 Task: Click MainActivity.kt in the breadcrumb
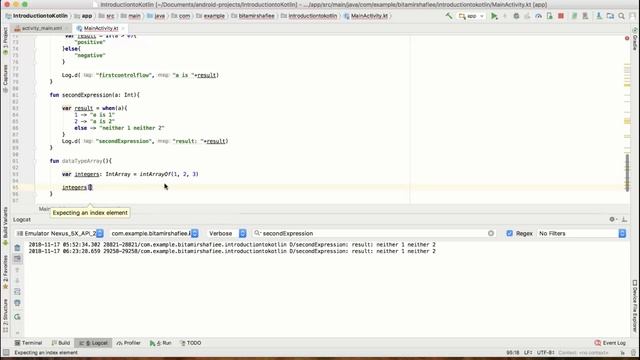pos(366,16)
